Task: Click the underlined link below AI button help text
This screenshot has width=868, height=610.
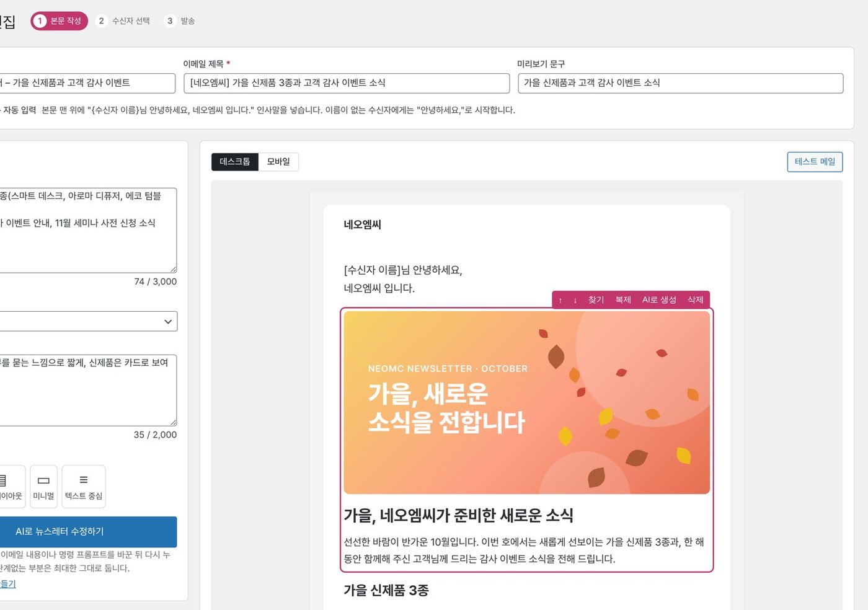Action: pos(7,584)
